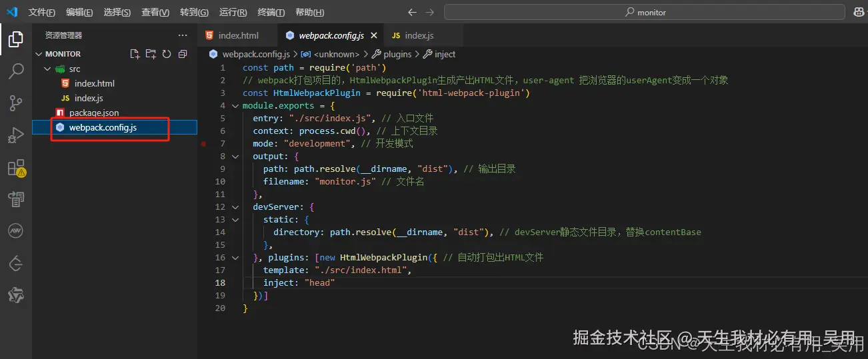Toggle the breakpoint dot on line 7
The image size is (868, 359).
pos(203,143)
